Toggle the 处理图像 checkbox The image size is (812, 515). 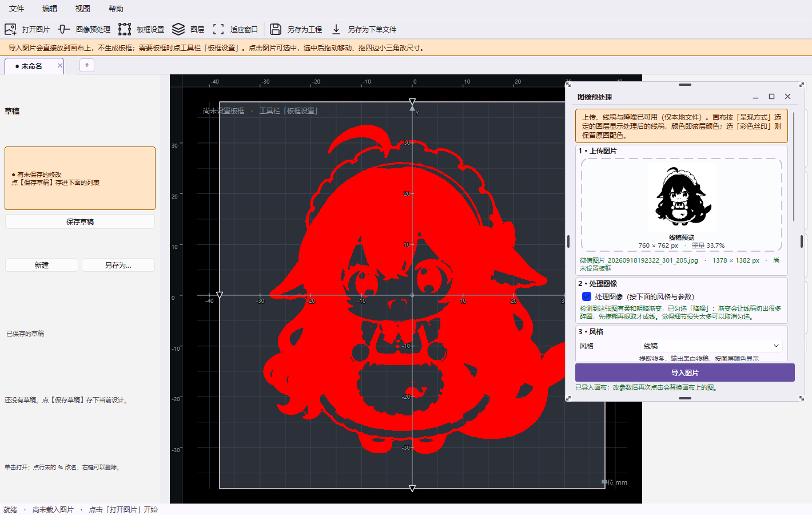pyautogui.click(x=587, y=296)
